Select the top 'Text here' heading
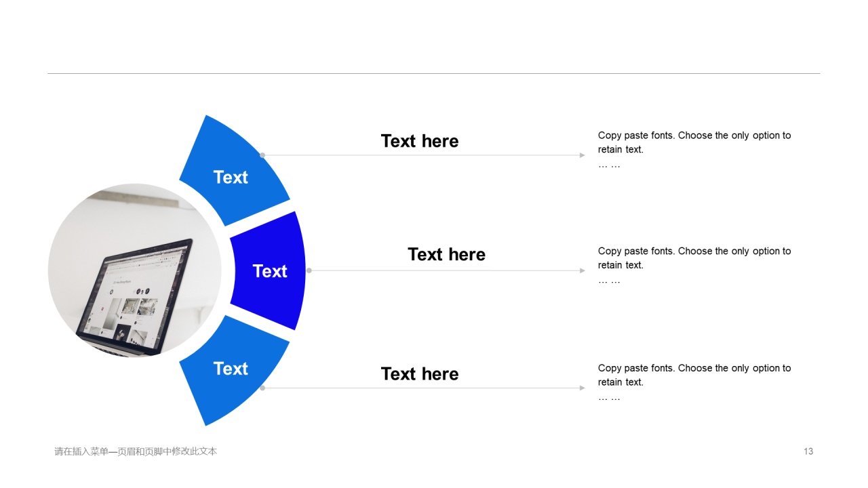 click(x=420, y=141)
